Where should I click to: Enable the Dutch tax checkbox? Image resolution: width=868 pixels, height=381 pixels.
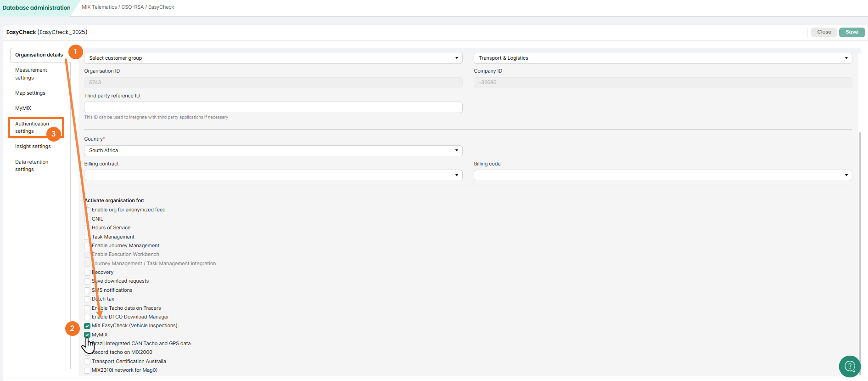(x=87, y=299)
